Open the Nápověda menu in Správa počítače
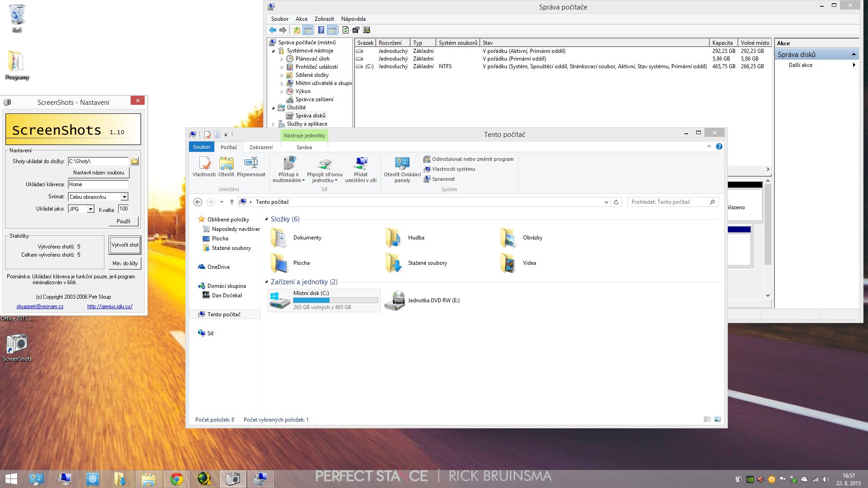 pyautogui.click(x=354, y=19)
